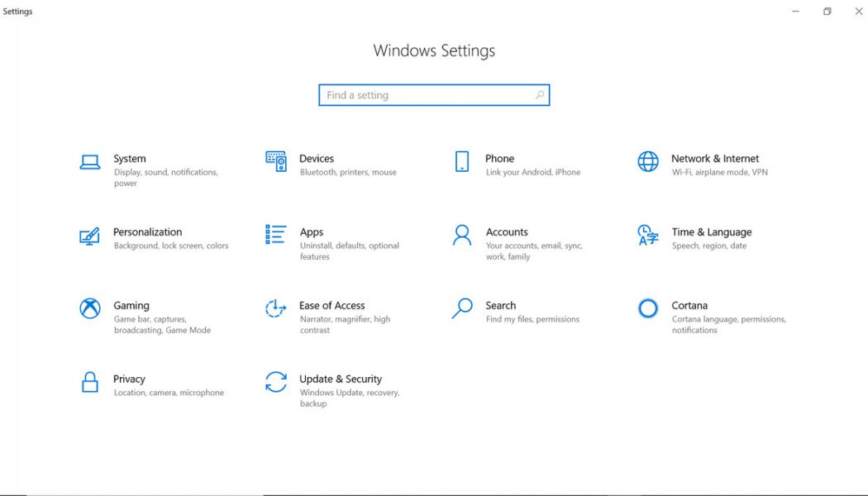Open Accounts via the person icon
The height and width of the screenshot is (496, 868).
click(461, 236)
